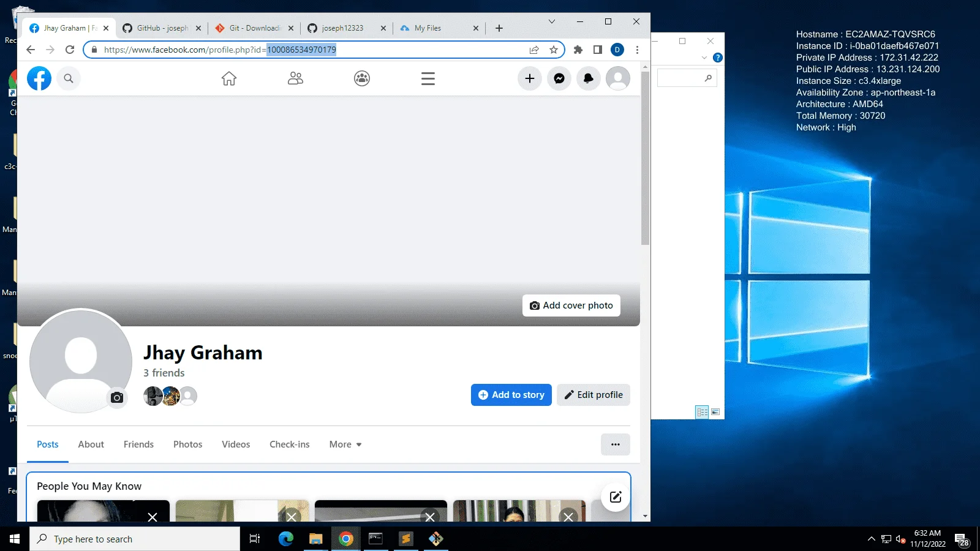
Task: Open Task View from the taskbar
Action: point(255,539)
